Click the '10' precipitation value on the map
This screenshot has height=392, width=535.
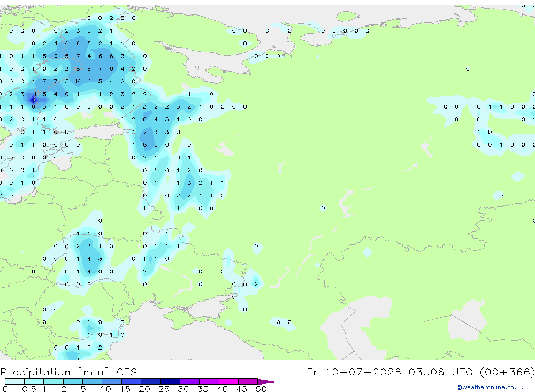coord(78,81)
